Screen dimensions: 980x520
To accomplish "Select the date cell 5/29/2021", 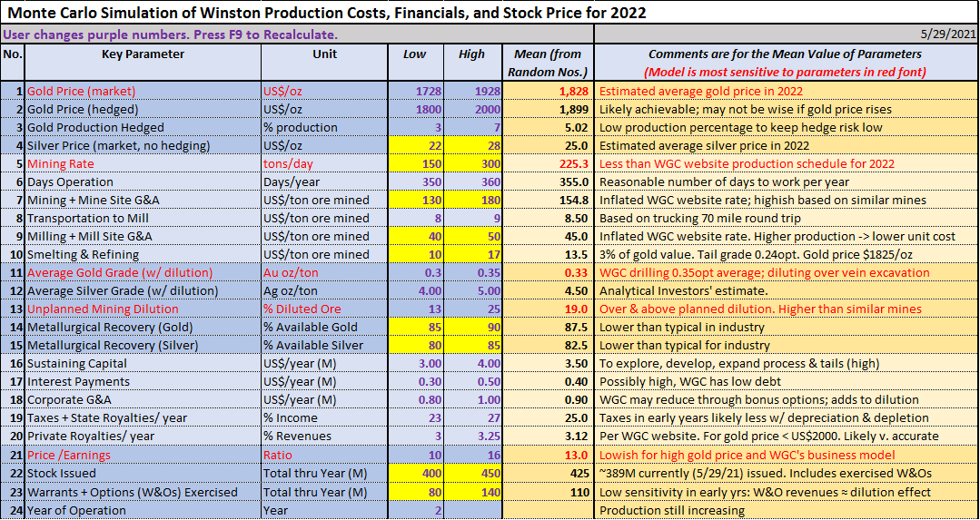I will coord(787,34).
